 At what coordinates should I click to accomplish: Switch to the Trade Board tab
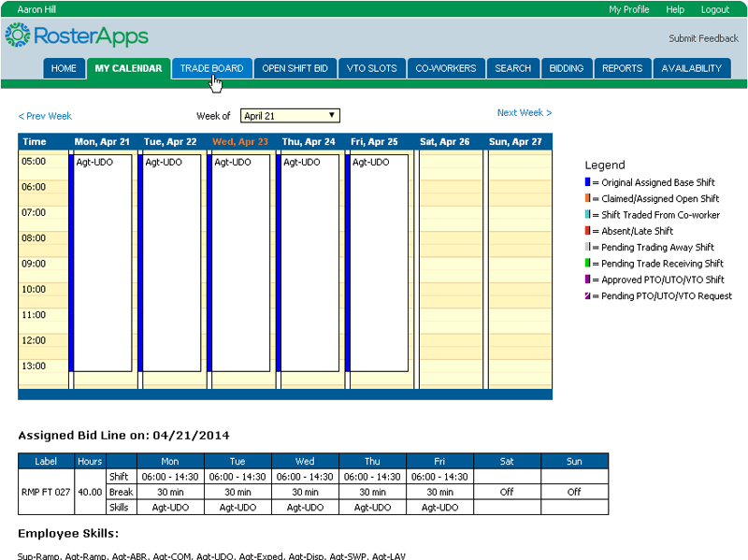click(211, 68)
